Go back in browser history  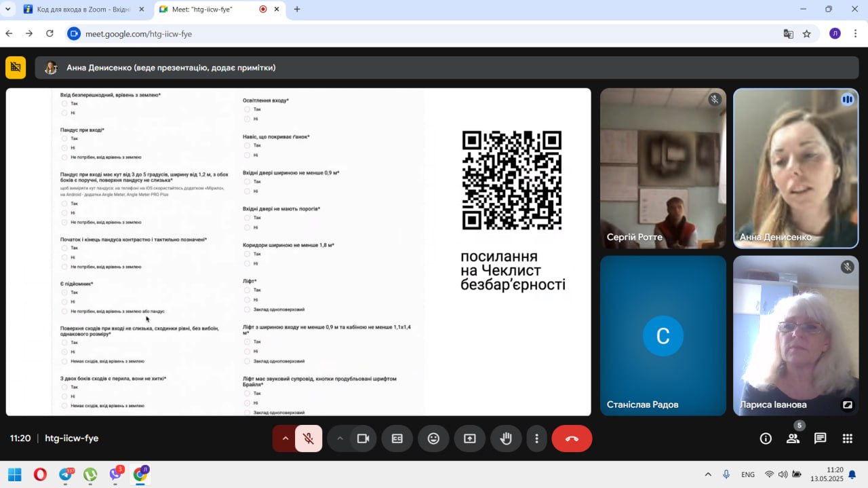click(x=9, y=33)
